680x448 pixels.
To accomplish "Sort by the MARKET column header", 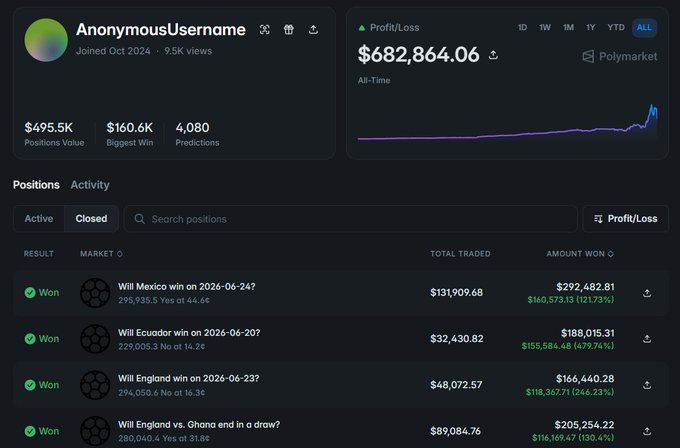I will tap(101, 254).
